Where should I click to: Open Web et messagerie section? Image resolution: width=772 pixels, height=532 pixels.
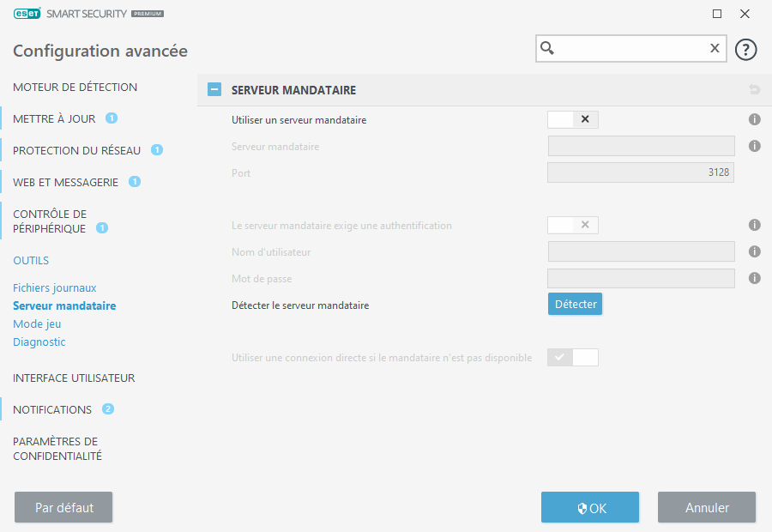[65, 182]
